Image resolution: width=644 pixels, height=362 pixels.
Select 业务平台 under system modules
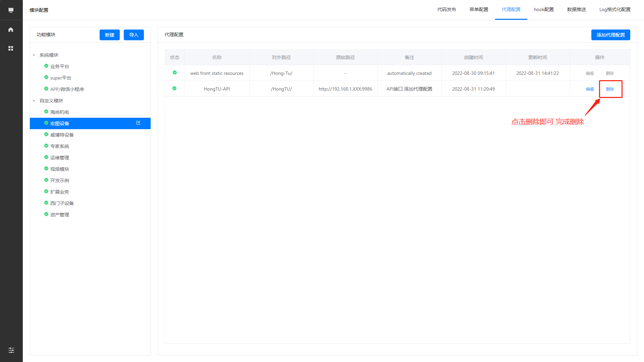click(60, 66)
